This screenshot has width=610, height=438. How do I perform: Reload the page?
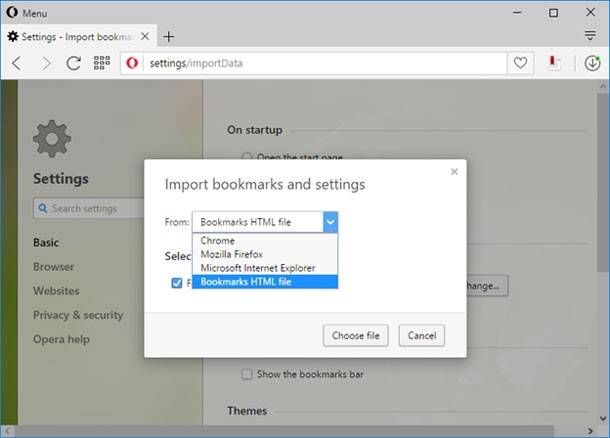click(x=74, y=63)
